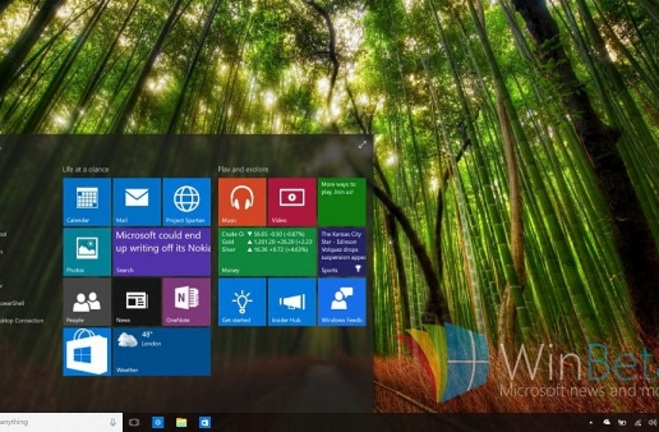The width and height of the screenshot is (659, 432).
Task: Expand the Start menu to full screen
Action: (x=362, y=145)
